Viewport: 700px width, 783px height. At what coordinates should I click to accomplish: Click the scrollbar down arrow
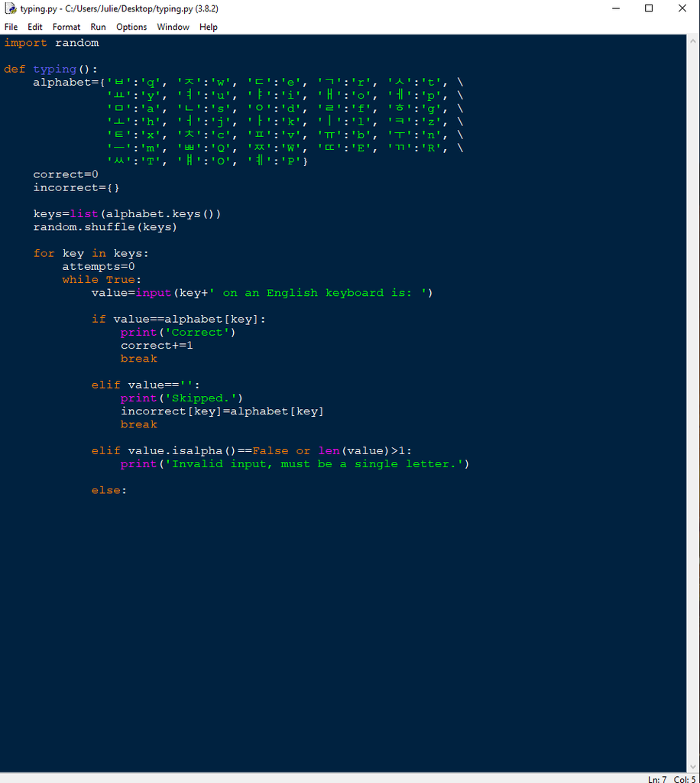click(x=694, y=765)
